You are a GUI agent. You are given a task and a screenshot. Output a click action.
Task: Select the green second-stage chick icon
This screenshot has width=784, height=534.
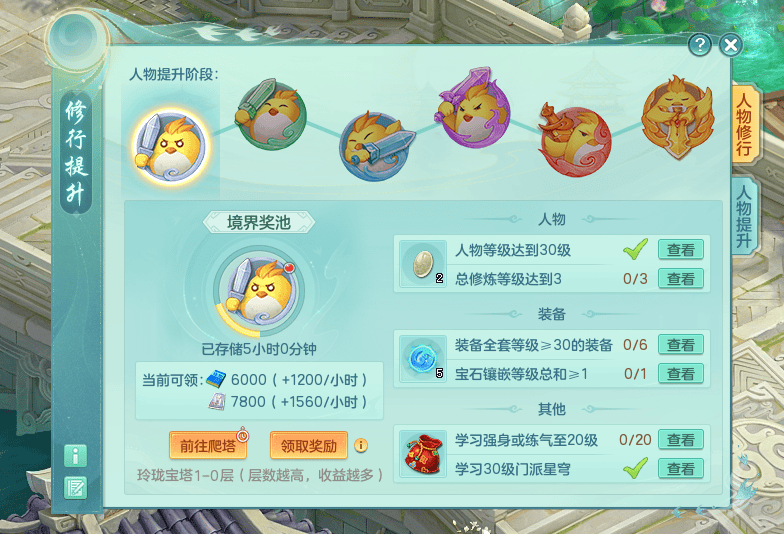click(x=270, y=114)
